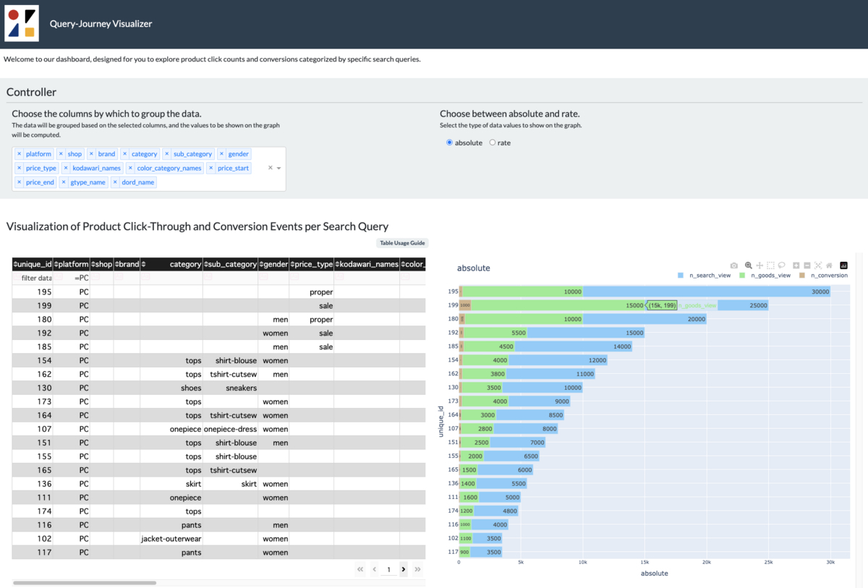Viewport: 868px width, 588px height.
Task: Expand the group-by columns dropdown arrow
Action: 278,168
